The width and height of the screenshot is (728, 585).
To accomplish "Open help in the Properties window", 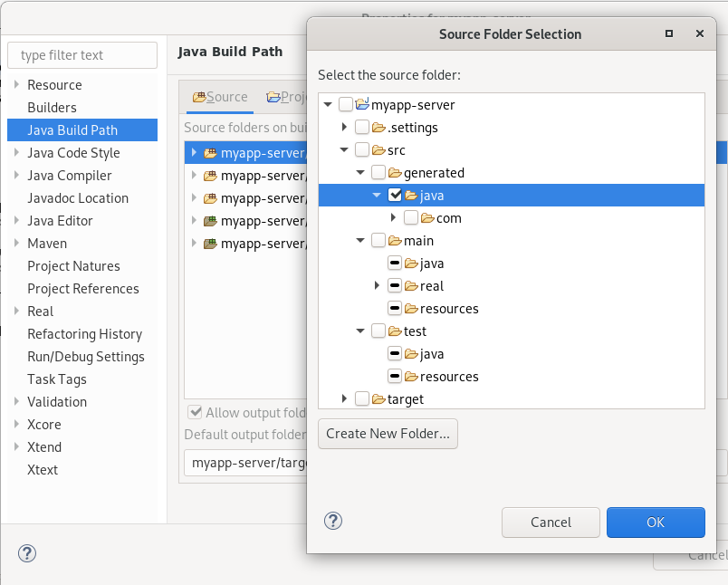I will (x=27, y=553).
